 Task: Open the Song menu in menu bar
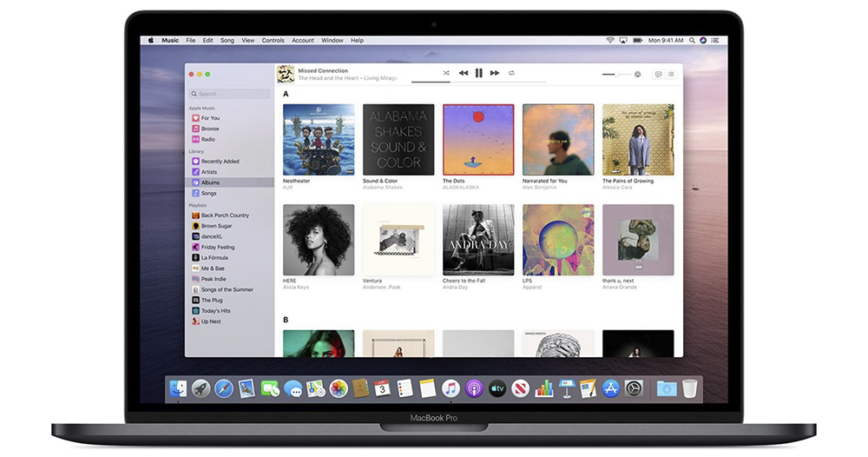[x=227, y=41]
